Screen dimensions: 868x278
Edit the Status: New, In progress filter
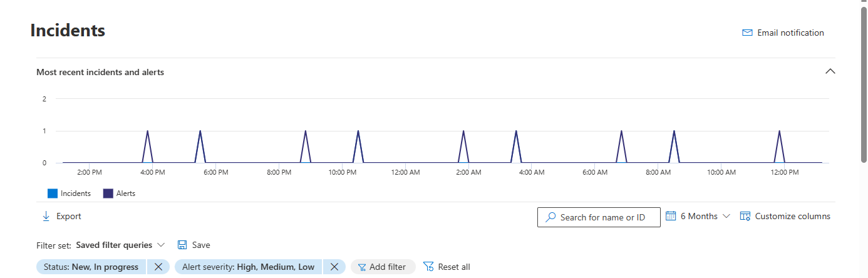(x=91, y=267)
